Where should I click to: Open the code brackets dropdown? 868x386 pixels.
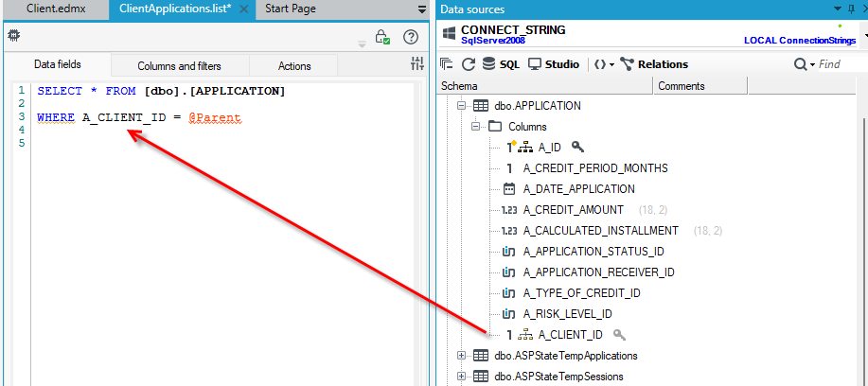[604, 64]
